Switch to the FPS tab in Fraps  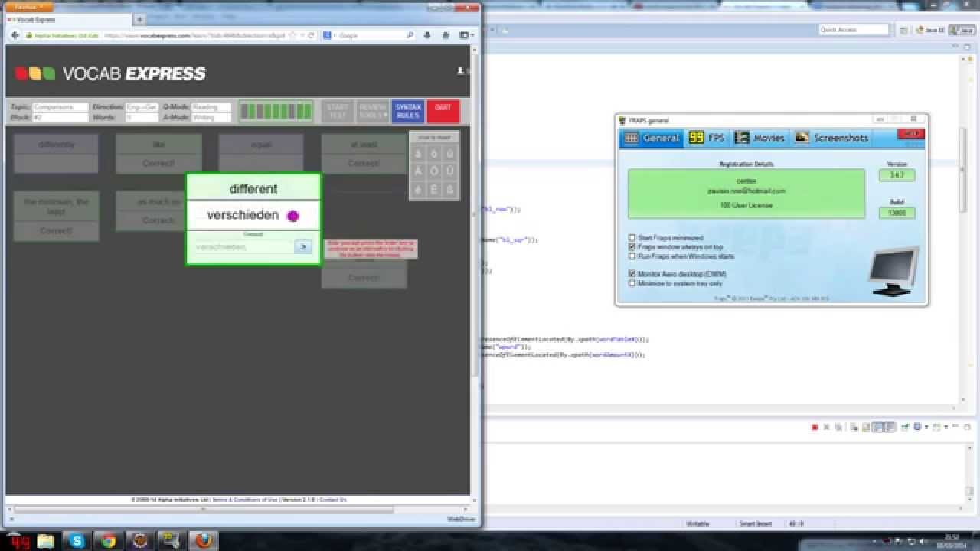click(x=706, y=138)
